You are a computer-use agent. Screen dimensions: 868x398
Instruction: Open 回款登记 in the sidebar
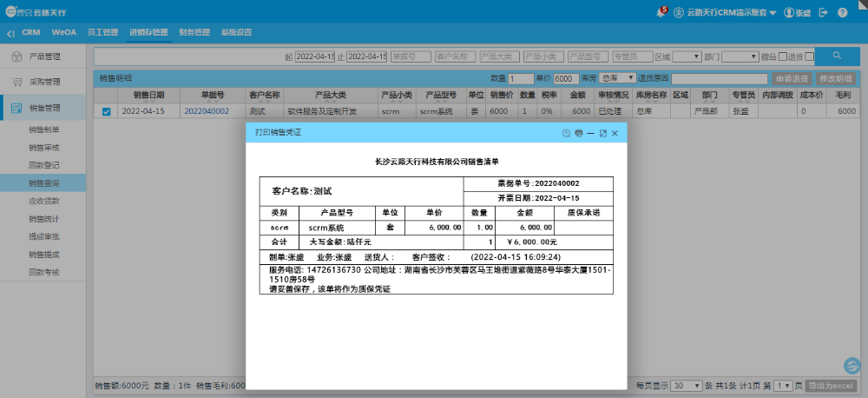(x=43, y=165)
